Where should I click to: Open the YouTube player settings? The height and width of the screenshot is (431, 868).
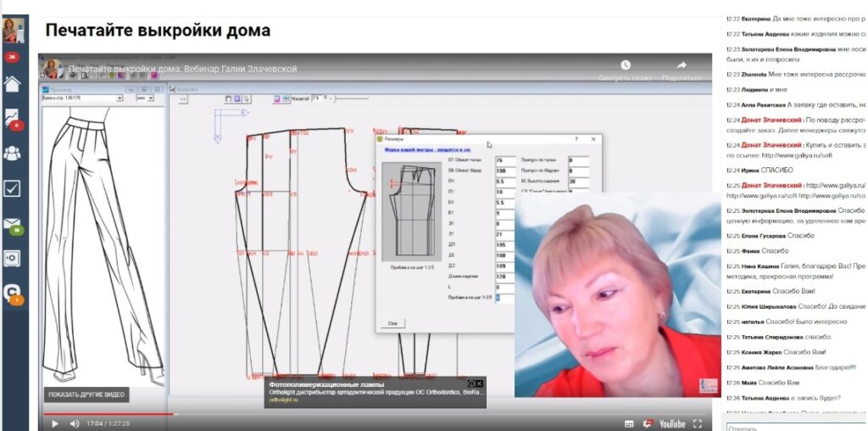tap(647, 424)
